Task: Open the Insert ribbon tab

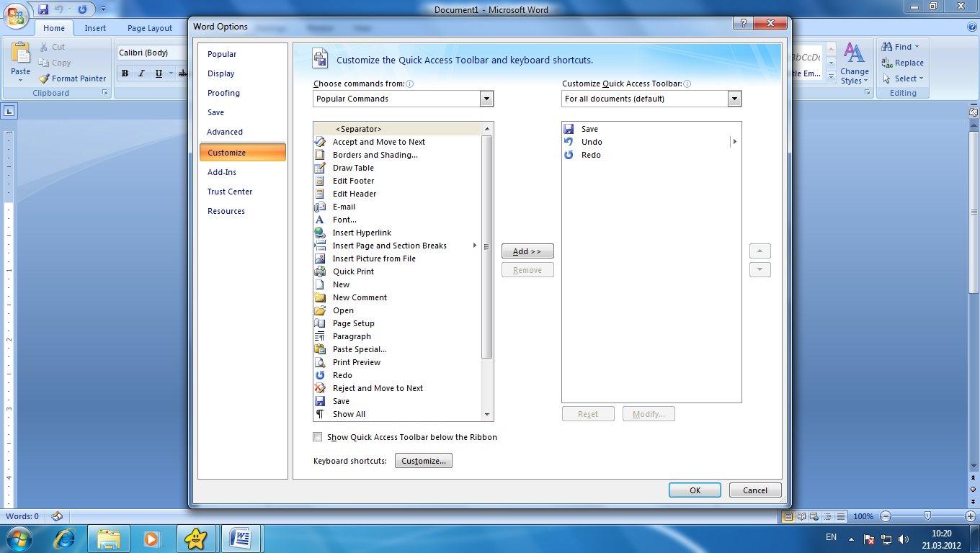Action: 95,28
